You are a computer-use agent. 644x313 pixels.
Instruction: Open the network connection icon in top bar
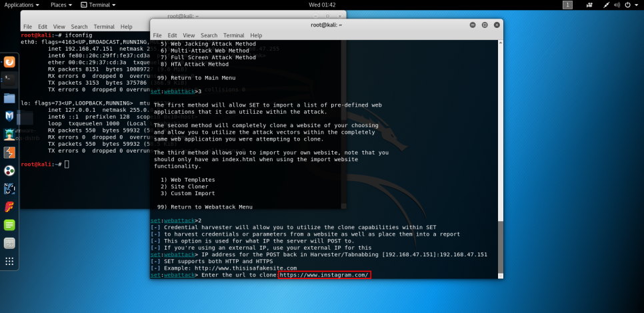606,5
